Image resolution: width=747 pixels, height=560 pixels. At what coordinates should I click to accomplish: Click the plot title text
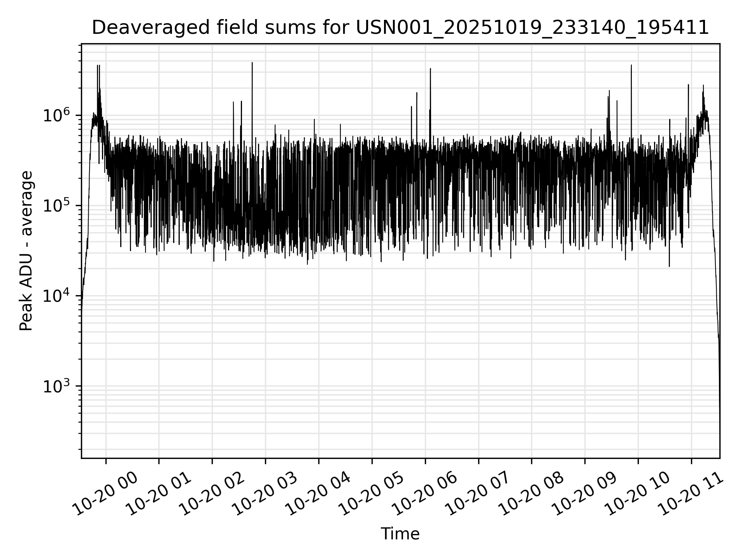400,28
